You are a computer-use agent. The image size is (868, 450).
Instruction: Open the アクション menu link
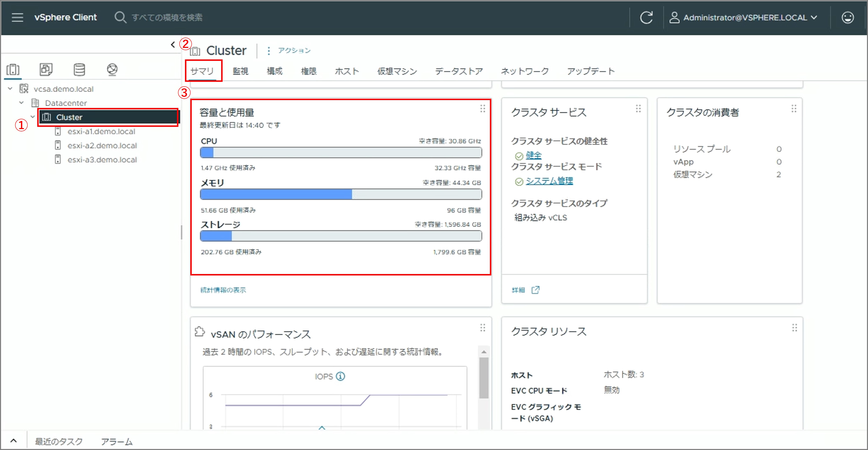[294, 51]
